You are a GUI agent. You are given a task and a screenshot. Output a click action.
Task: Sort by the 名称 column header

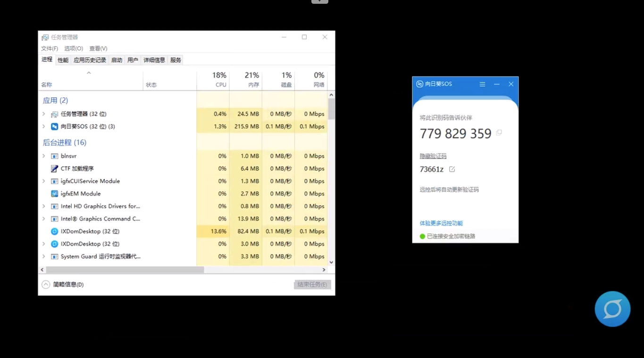tap(91, 80)
